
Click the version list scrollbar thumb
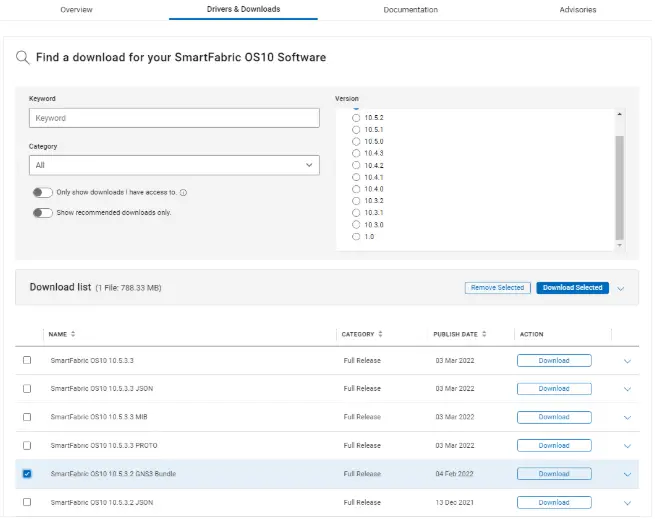coord(619,188)
